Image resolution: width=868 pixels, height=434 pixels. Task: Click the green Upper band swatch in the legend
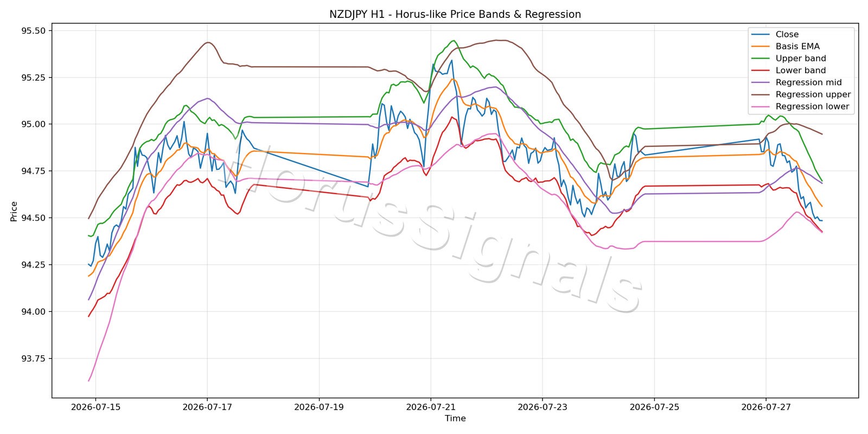(x=760, y=59)
